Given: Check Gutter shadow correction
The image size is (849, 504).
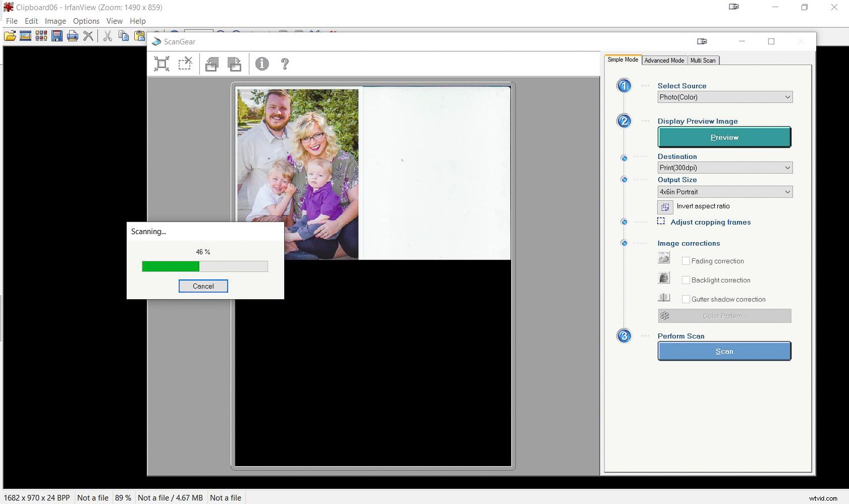Looking at the screenshot, I should click(x=685, y=299).
